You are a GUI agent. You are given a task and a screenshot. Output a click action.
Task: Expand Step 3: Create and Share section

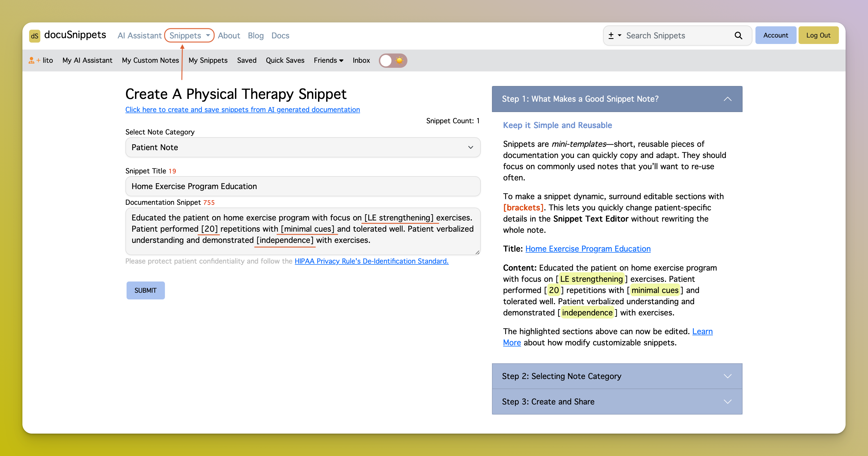pos(548,402)
